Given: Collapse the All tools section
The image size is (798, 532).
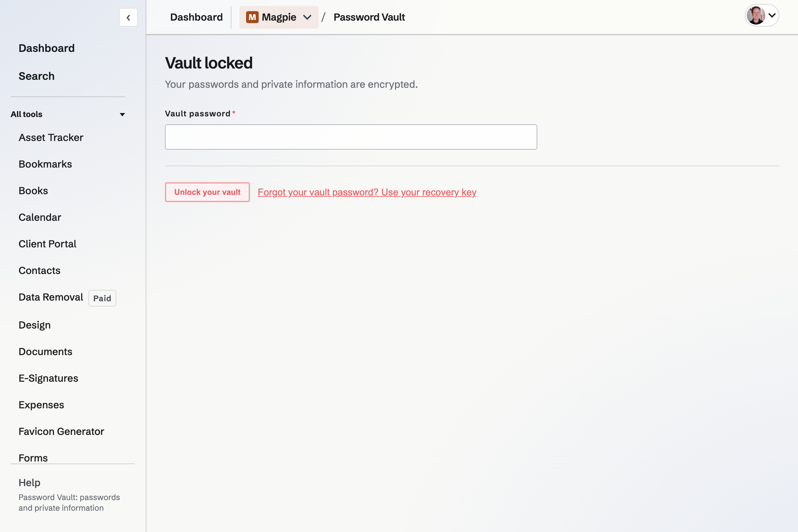Looking at the screenshot, I should point(68,114).
